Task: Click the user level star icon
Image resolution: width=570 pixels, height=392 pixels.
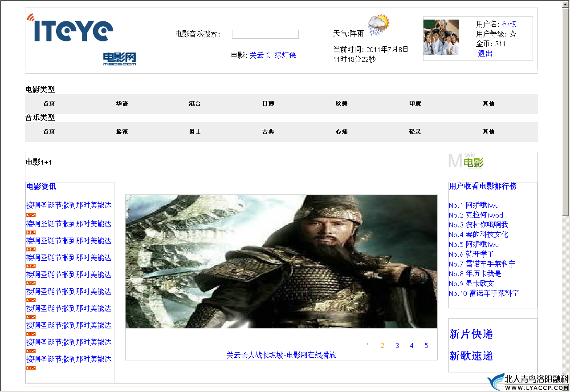Action: point(513,34)
